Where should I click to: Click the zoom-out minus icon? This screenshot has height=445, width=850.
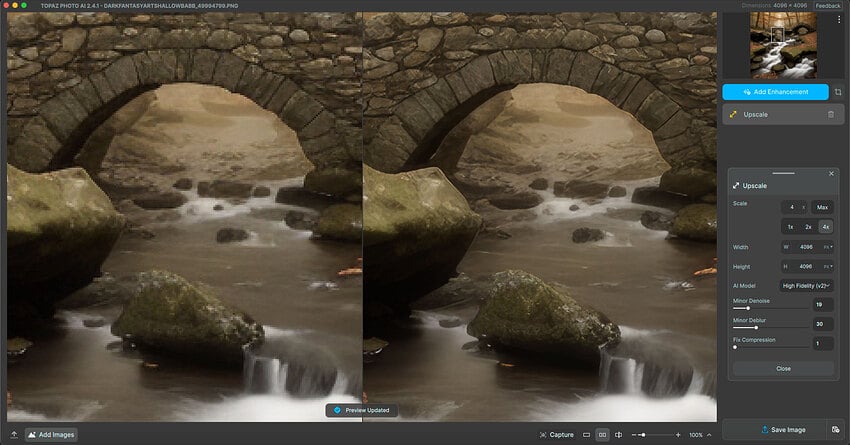coord(634,435)
